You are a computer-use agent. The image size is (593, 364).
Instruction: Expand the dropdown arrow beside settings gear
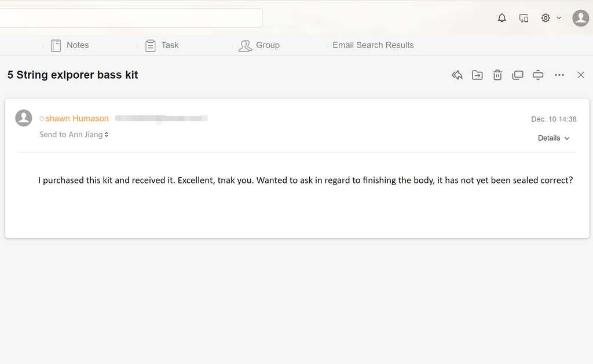pyautogui.click(x=559, y=18)
